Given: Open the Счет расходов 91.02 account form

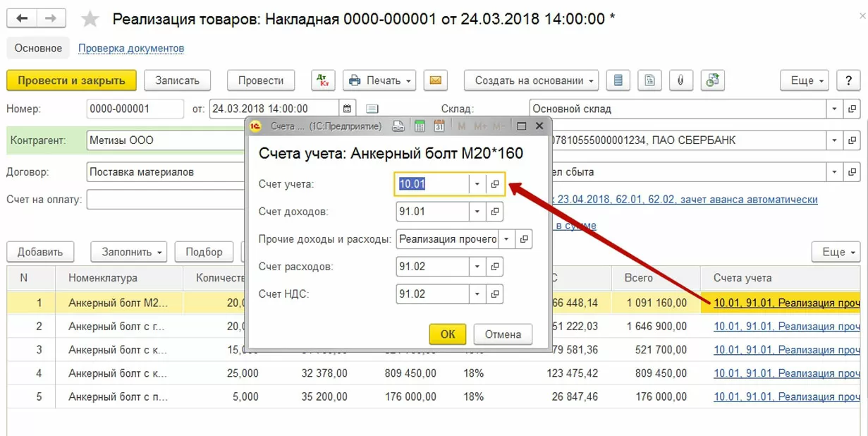Looking at the screenshot, I should pyautogui.click(x=495, y=267).
